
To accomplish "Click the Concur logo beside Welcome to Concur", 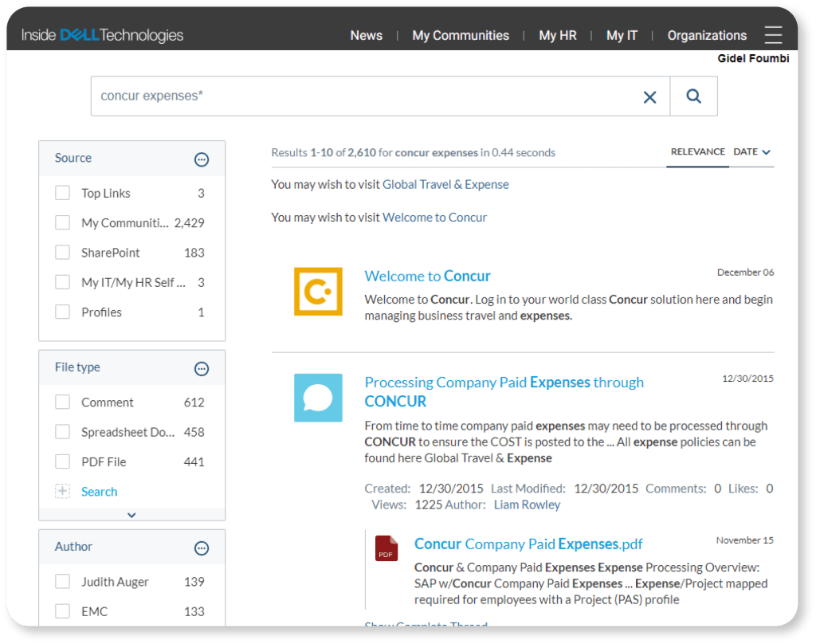I will pos(318,292).
